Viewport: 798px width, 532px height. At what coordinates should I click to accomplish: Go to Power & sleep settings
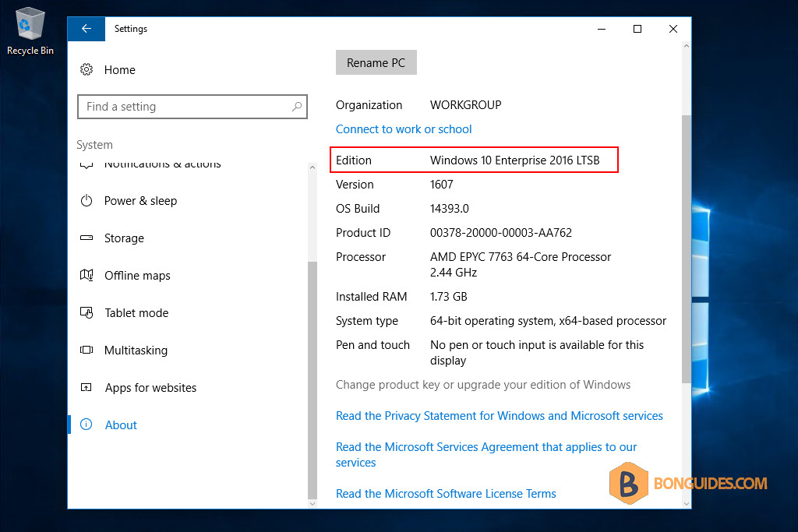pos(140,201)
